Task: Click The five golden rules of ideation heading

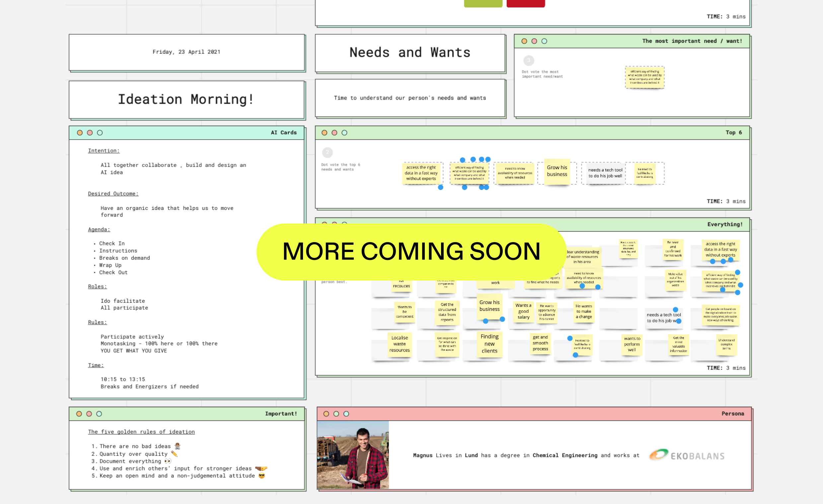Action: pyautogui.click(x=141, y=432)
